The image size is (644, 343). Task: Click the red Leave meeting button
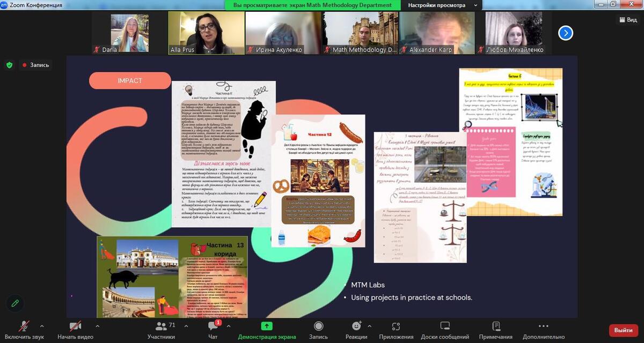click(x=623, y=330)
